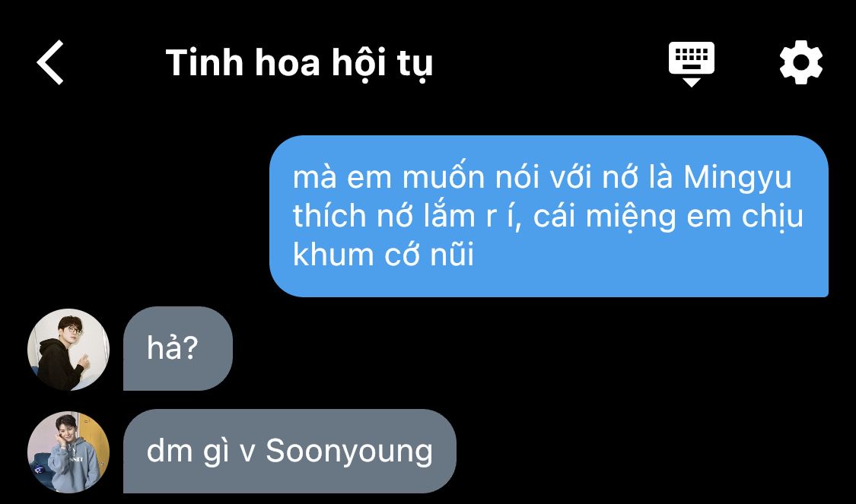This screenshot has height=504, width=856.
Task: Click the question mark in "hả?"
Action: coord(189,349)
